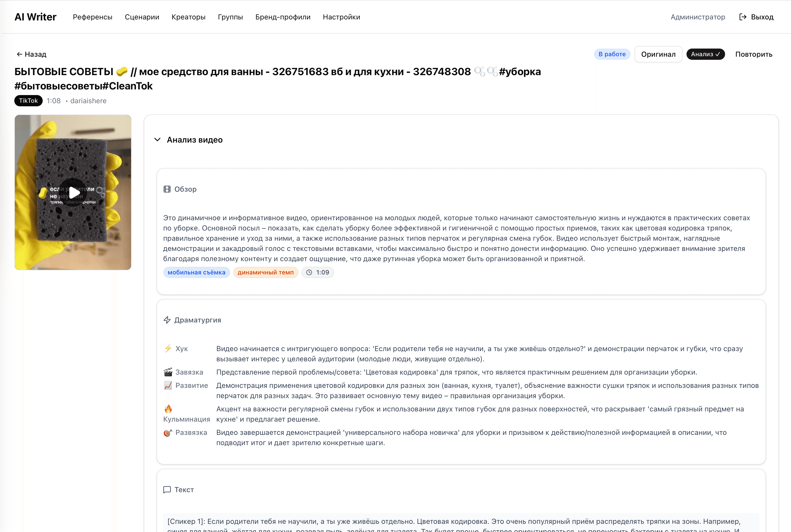Toggle the Анализ checked button
791x532 pixels.
coord(705,54)
